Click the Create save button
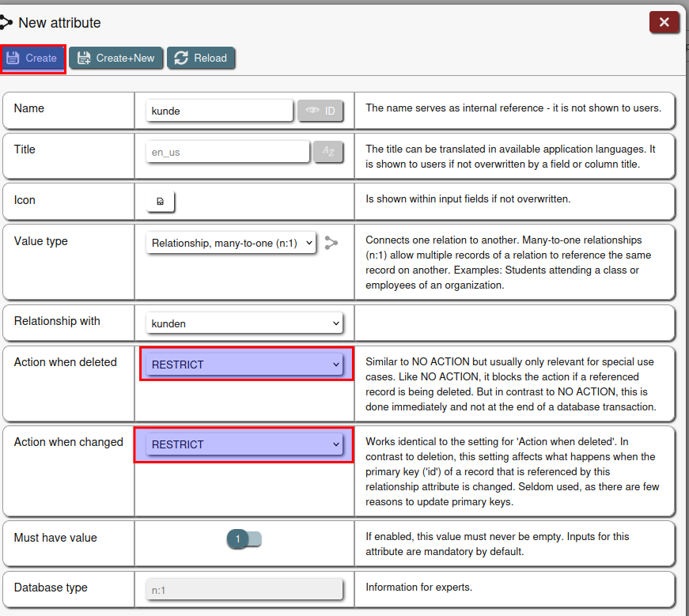The height and width of the screenshot is (616, 689). pyautogui.click(x=33, y=59)
